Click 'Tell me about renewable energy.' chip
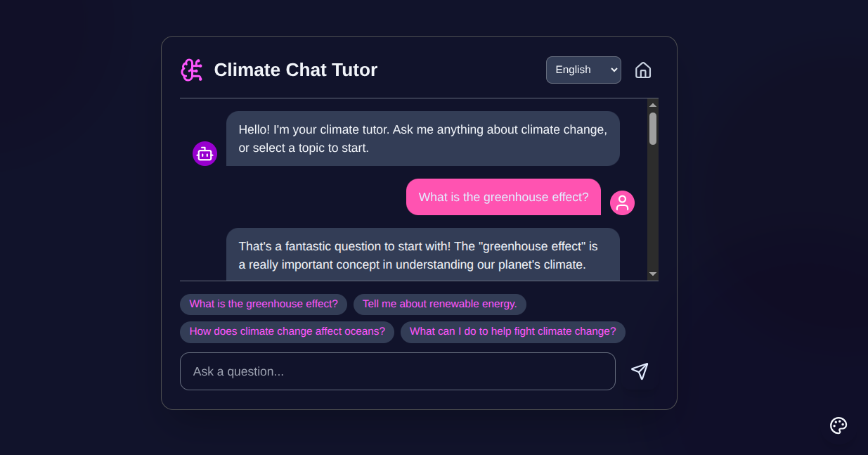868x455 pixels. [440, 304]
